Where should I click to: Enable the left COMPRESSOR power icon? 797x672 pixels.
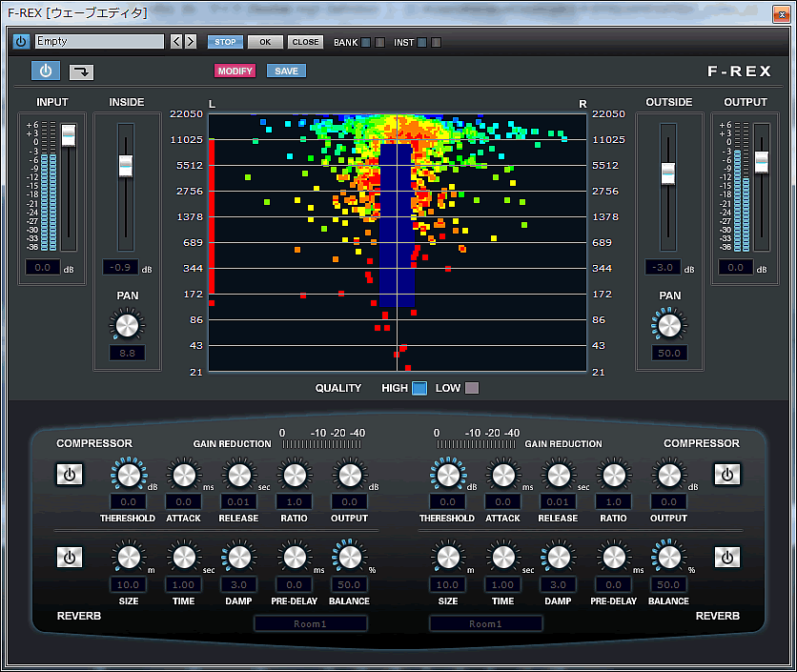[x=69, y=474]
